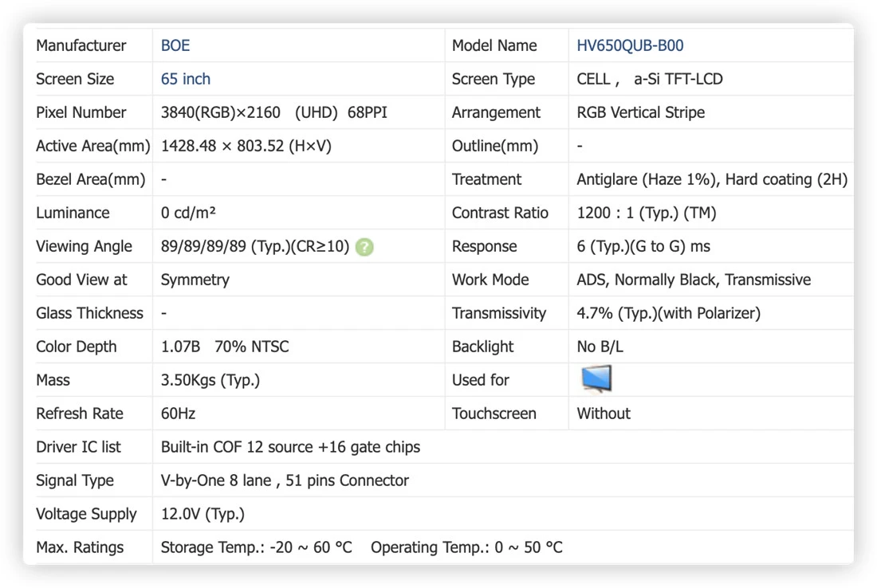Click the "Mass" label
877x588 pixels.
click(53, 380)
